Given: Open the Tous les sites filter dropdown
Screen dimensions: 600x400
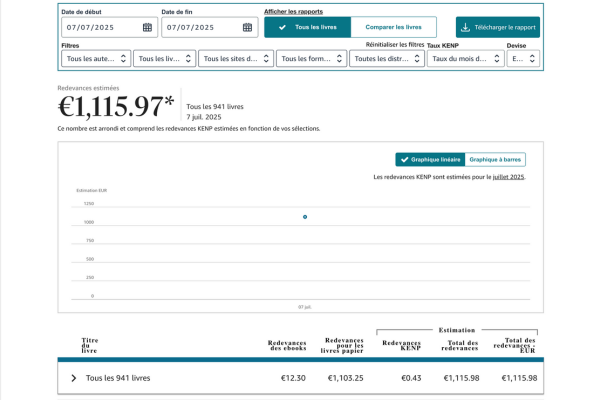Looking at the screenshot, I should (235, 59).
